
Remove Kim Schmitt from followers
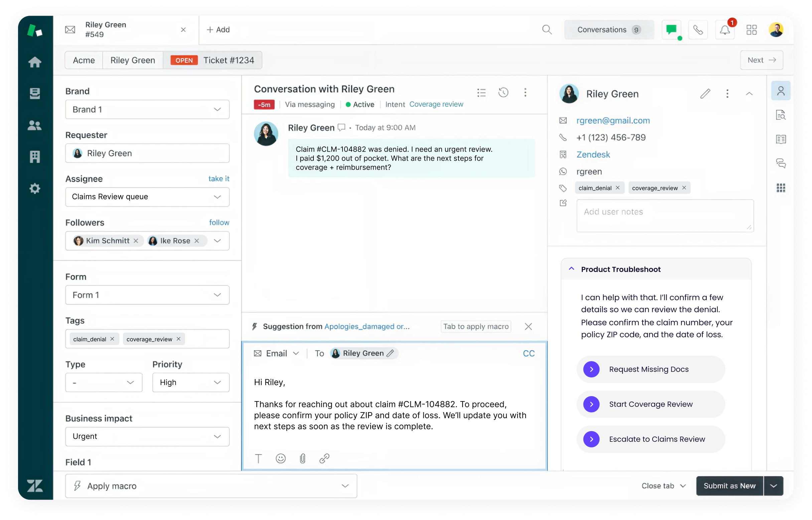pos(136,241)
